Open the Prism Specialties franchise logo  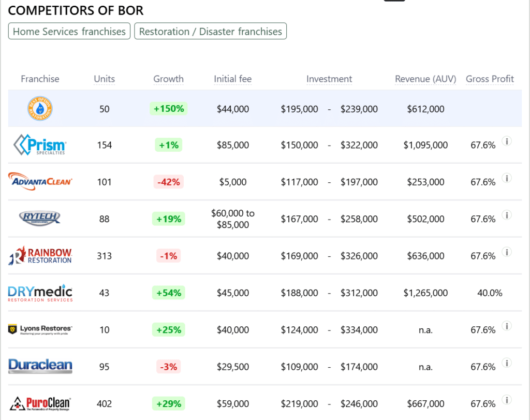coord(40,145)
